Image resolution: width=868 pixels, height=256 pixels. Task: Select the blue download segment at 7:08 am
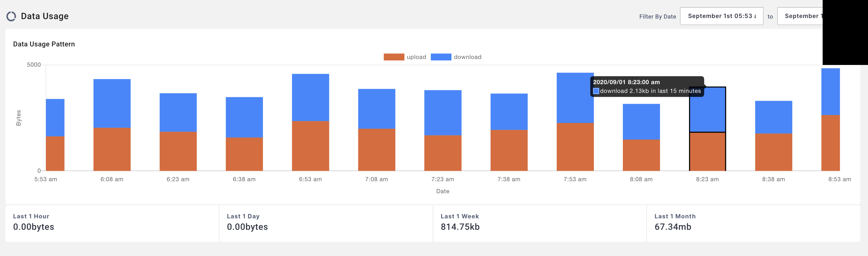click(x=376, y=109)
